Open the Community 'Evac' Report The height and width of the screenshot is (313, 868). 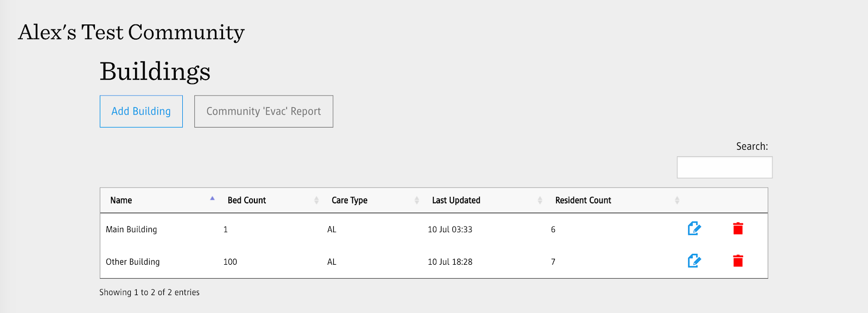264,112
